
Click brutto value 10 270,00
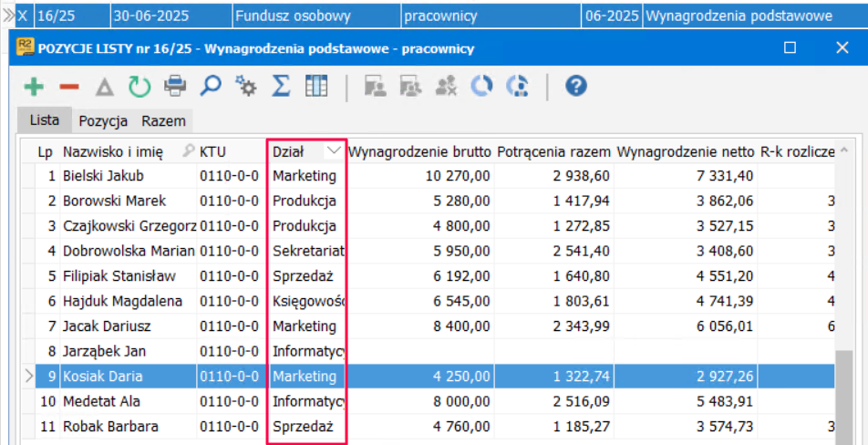459,176
